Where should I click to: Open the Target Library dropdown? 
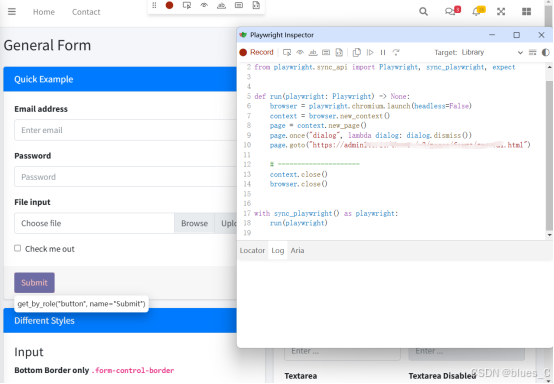(492, 52)
